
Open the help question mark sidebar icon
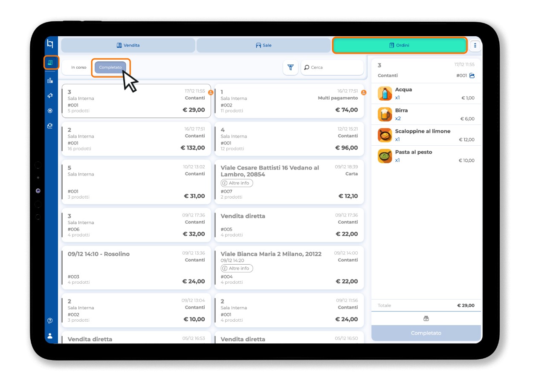(50, 321)
